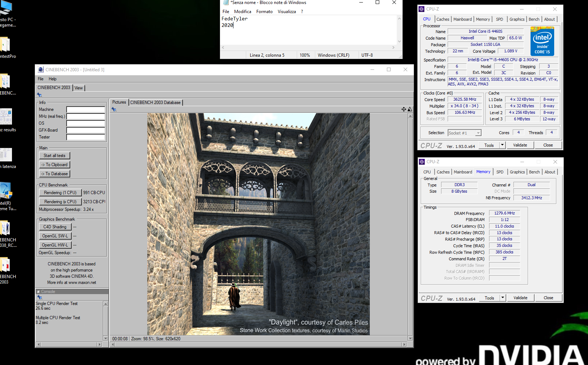
Task: Open the latenza desktop file icon
Action: pos(7,158)
